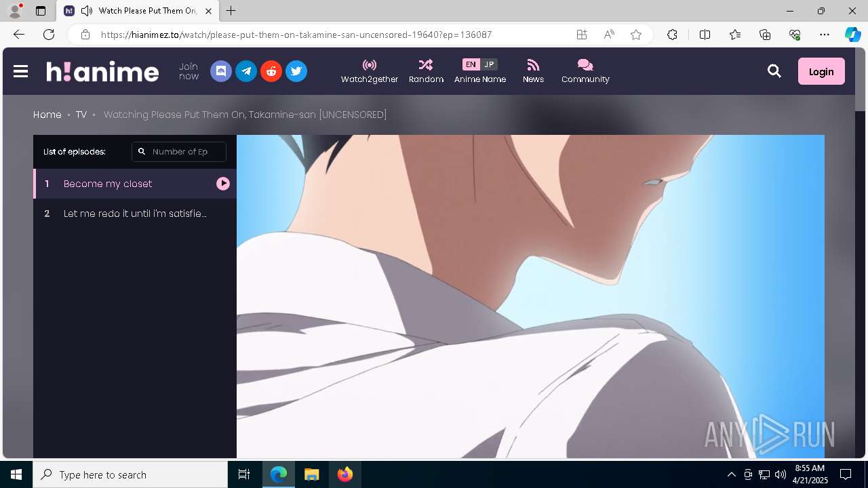This screenshot has width=868, height=488.
Task: Activate Read aloud
Action: click(x=609, y=35)
